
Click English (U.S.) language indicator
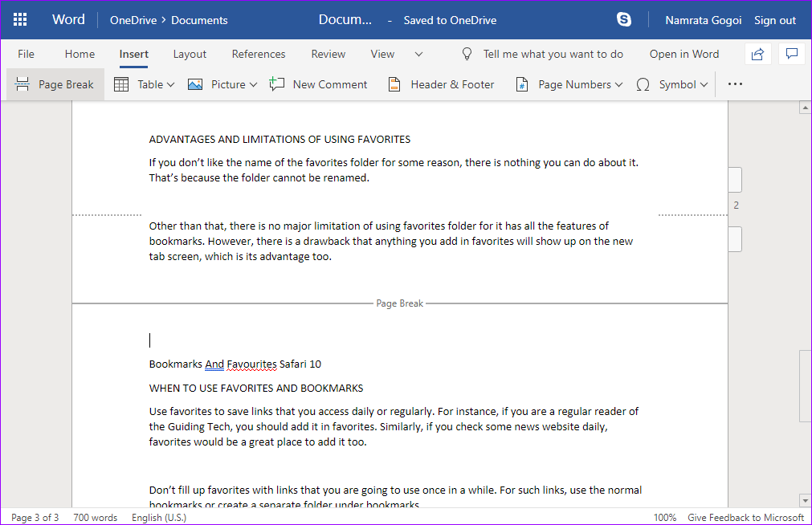pos(158,517)
